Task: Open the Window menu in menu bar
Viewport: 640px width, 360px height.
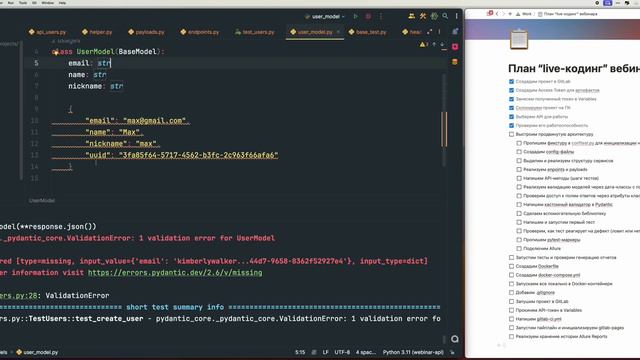Action: [47, 3]
